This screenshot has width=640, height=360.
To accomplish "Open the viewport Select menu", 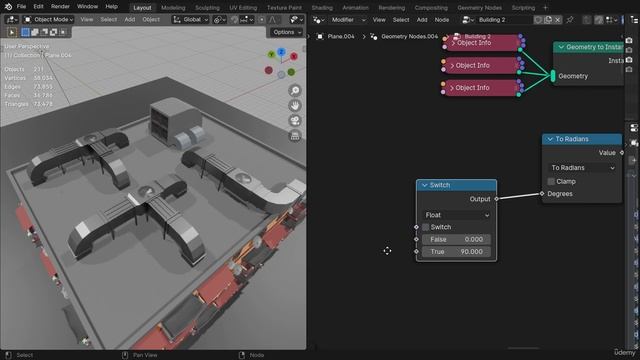I will 109,20.
